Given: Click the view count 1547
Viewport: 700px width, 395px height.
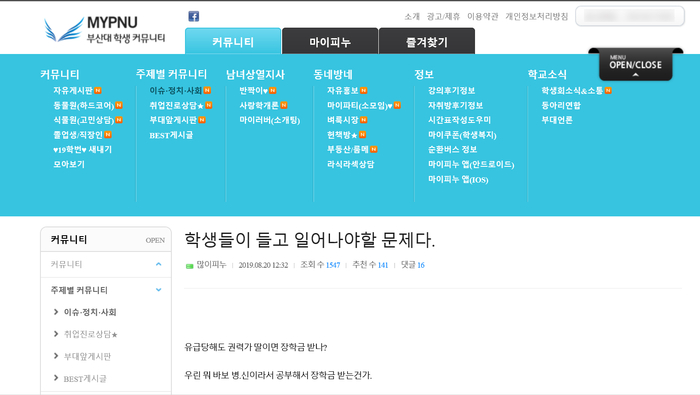Looking at the screenshot, I should point(333,265).
